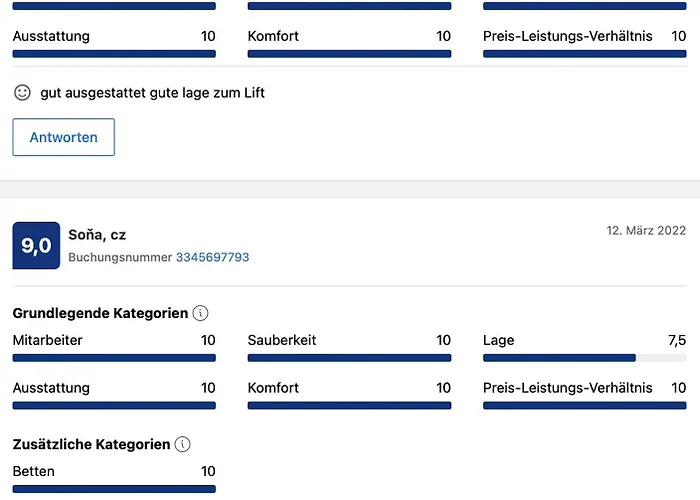Click info icon beside Grundlegende Kategorien
This screenshot has width=700, height=500.
pos(200,313)
